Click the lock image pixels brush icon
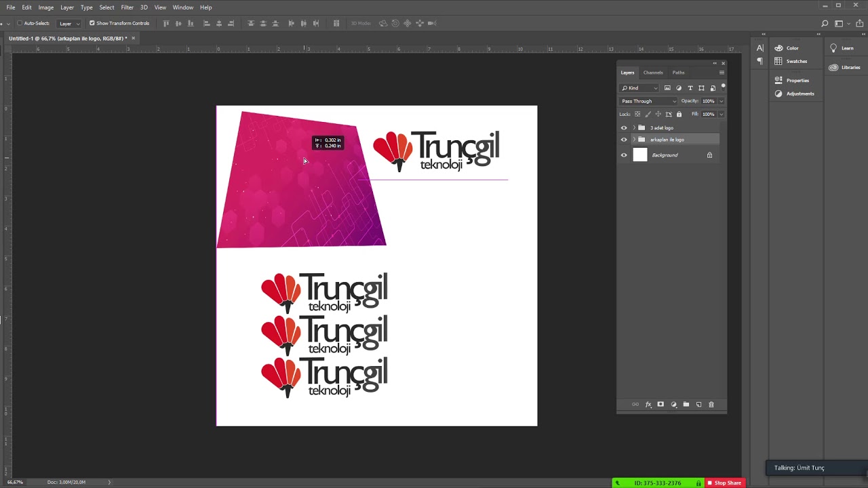Screen dimensions: 868x488 [x=648, y=114]
